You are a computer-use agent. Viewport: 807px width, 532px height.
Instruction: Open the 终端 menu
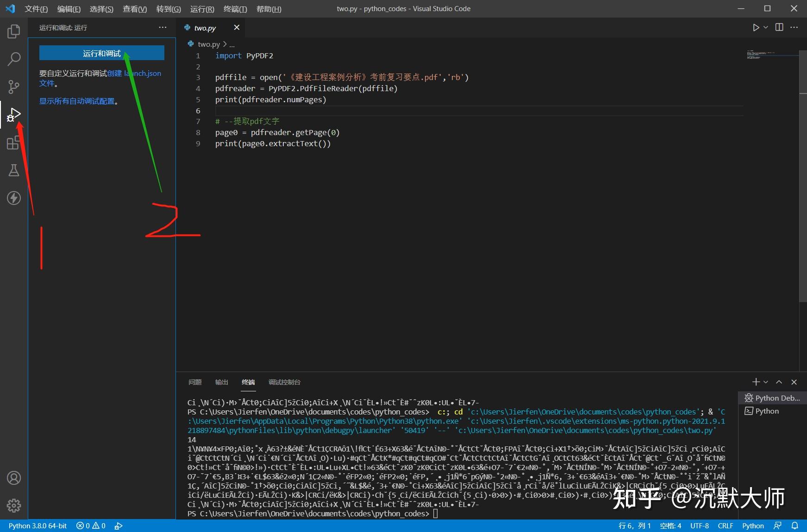click(x=235, y=9)
